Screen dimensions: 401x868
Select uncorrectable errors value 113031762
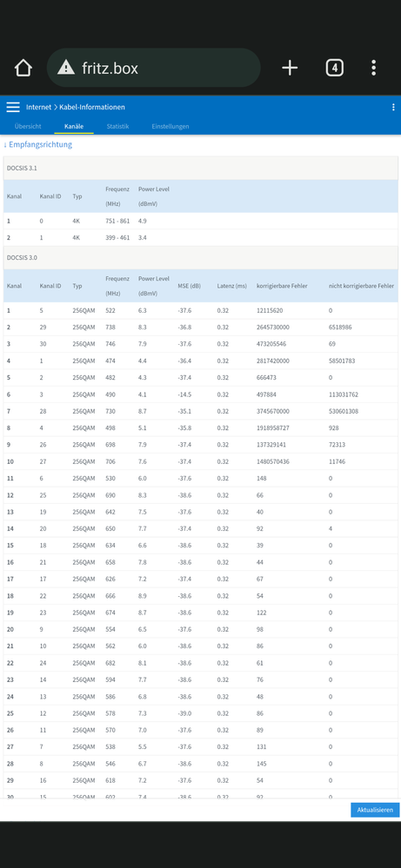pyautogui.click(x=344, y=394)
